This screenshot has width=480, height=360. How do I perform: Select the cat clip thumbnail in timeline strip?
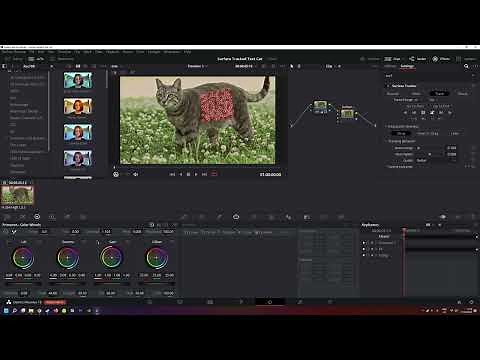click(x=17, y=195)
